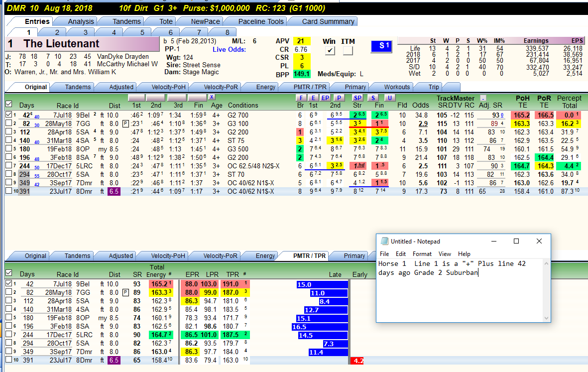This screenshot has height=372, width=588.
Task: Select horse number 8 tab
Action: click(227, 32)
